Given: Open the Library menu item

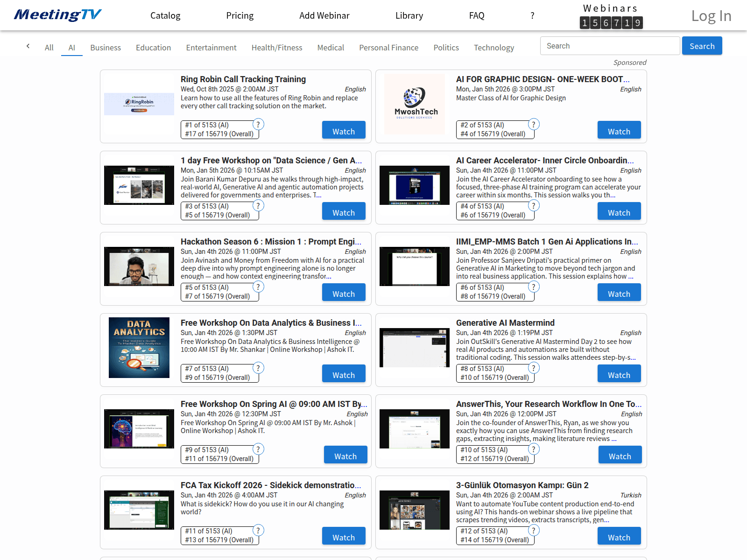Looking at the screenshot, I should [x=409, y=15].
